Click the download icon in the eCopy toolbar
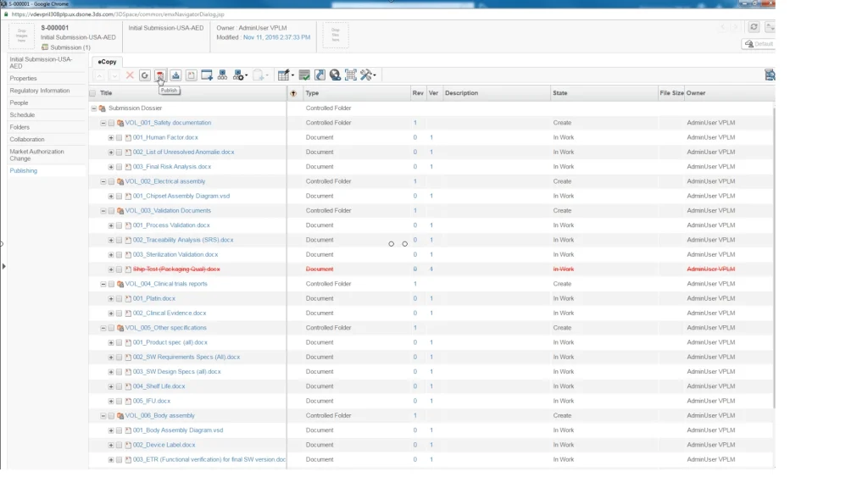The width and height of the screenshot is (868, 488). pyautogui.click(x=175, y=75)
